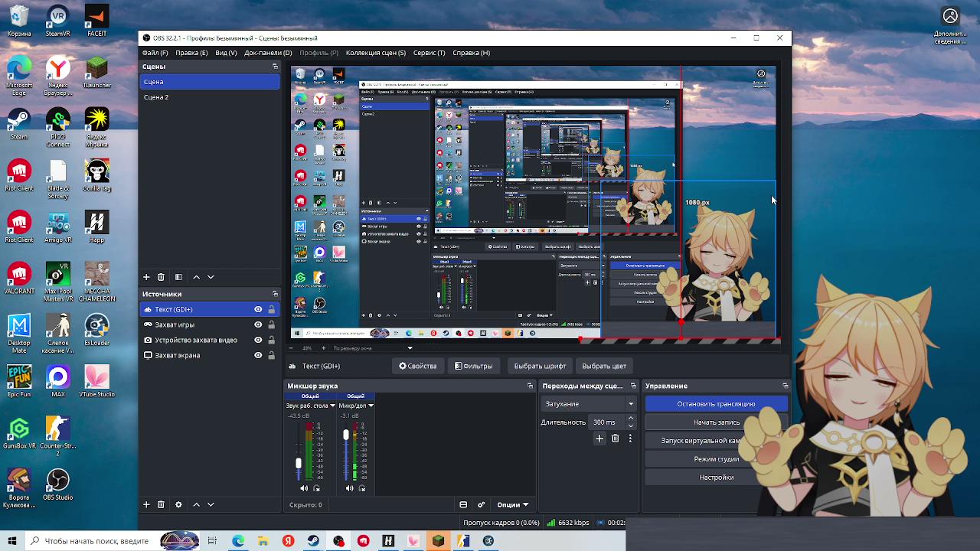Open the Справка (H) menu
Viewport: 980px width, 551px height.
point(471,53)
